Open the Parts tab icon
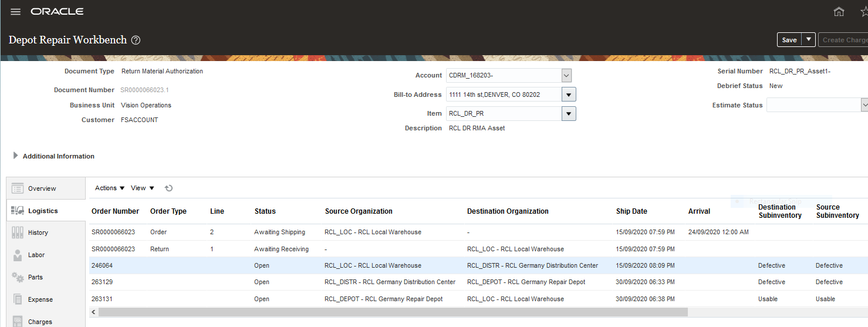Viewport: 868px width, 327px height. pyautogui.click(x=17, y=277)
